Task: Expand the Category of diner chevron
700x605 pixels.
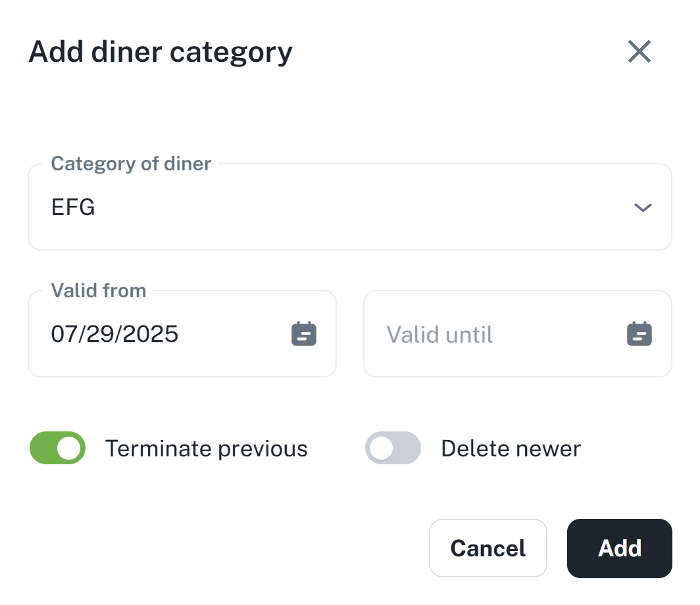Action: click(x=642, y=208)
